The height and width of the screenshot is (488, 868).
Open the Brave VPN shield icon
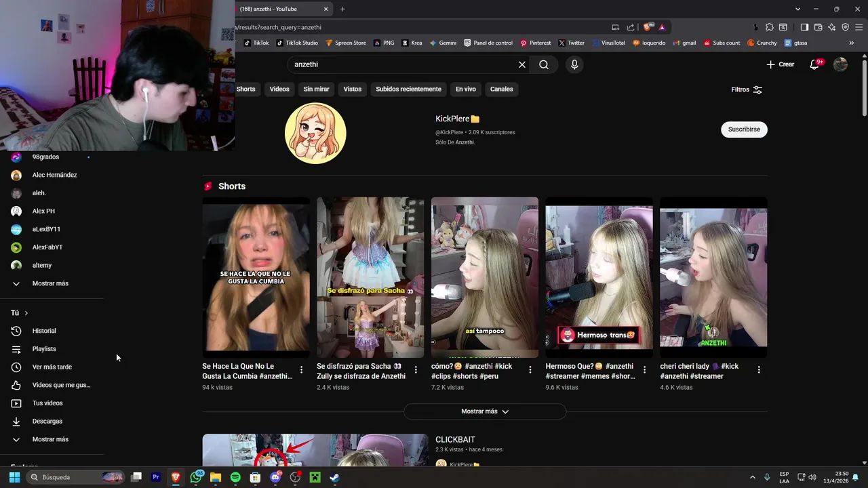tap(845, 27)
